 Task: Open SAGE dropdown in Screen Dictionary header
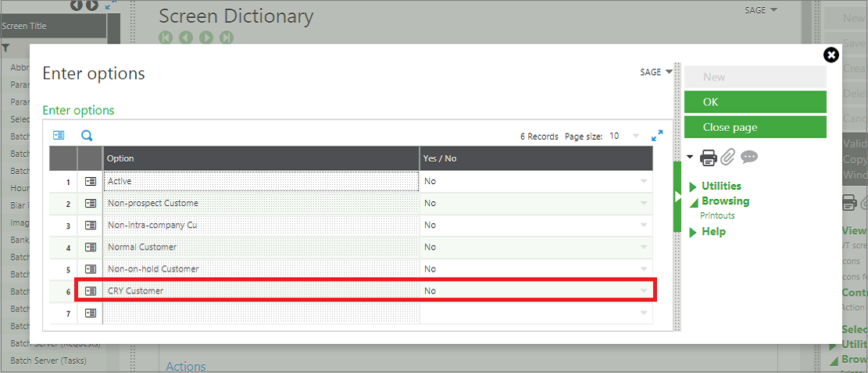pos(763,10)
